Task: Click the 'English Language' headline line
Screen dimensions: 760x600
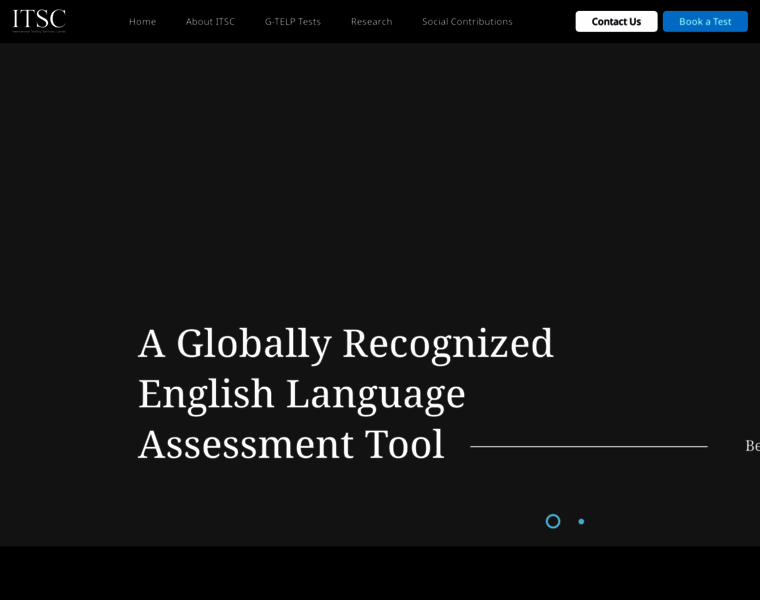Action: (301, 393)
